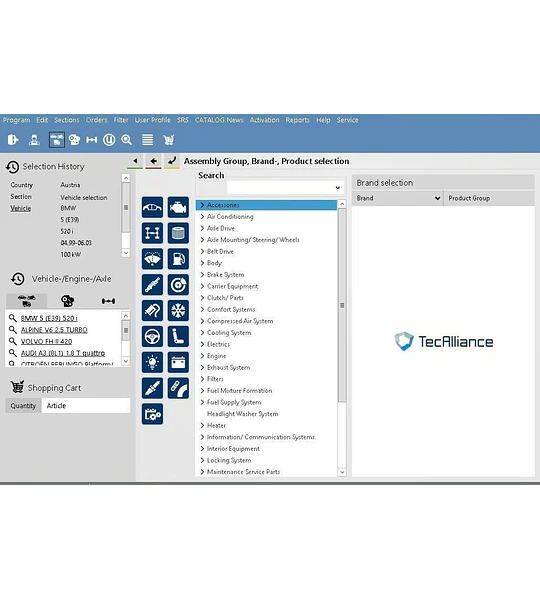Click the magnifier search toolbar icon
Screen dimensions: 540x600
click(127, 140)
